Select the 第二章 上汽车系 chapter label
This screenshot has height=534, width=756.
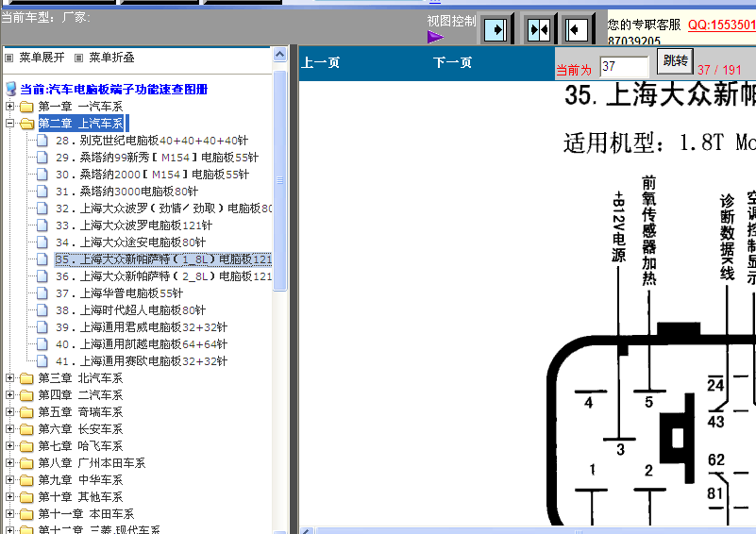click(x=81, y=124)
